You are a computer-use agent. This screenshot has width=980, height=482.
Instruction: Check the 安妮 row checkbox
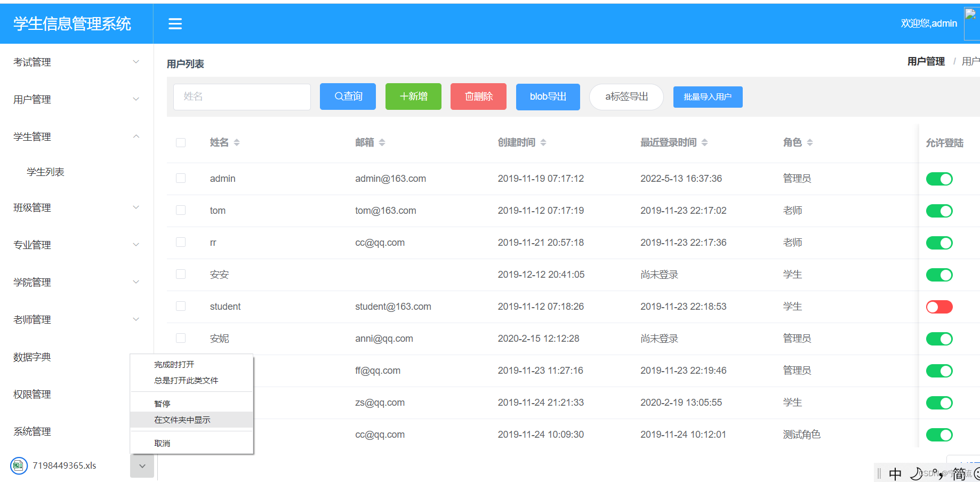[181, 338]
